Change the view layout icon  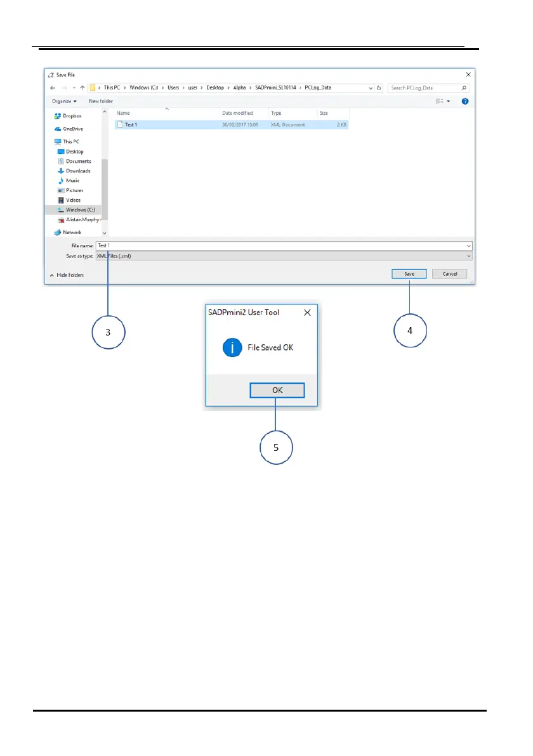click(x=440, y=101)
